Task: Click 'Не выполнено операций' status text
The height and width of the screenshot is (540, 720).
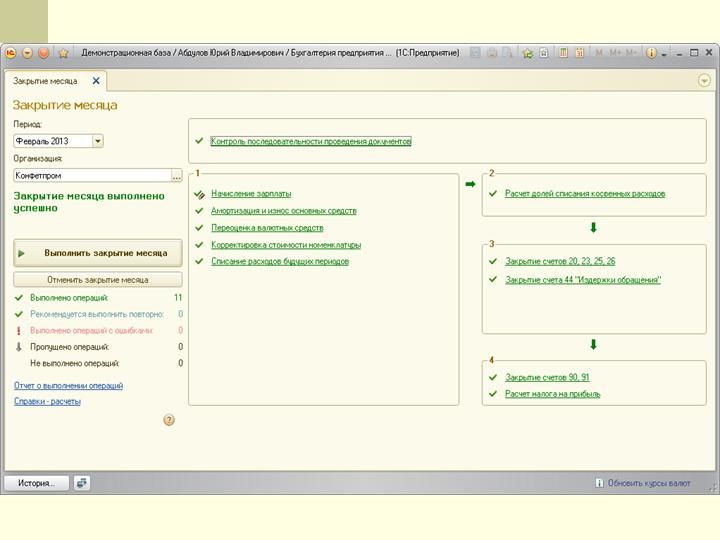Action: click(x=74, y=363)
